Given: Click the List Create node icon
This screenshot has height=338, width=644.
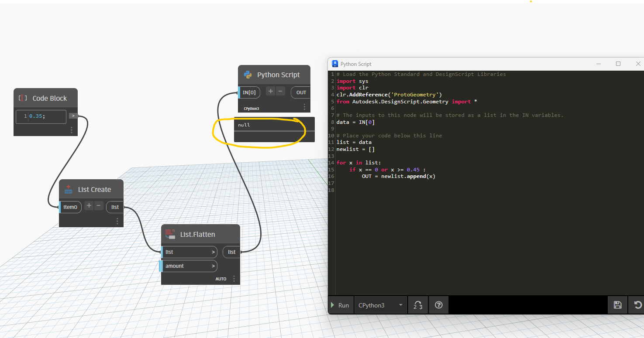Looking at the screenshot, I should point(69,190).
